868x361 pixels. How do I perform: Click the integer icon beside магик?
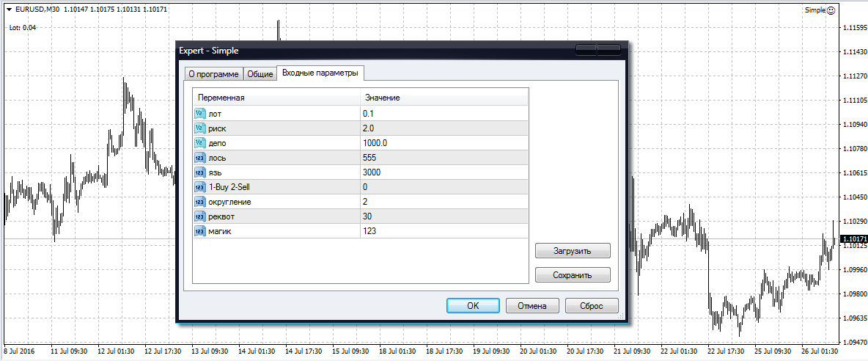tap(200, 231)
